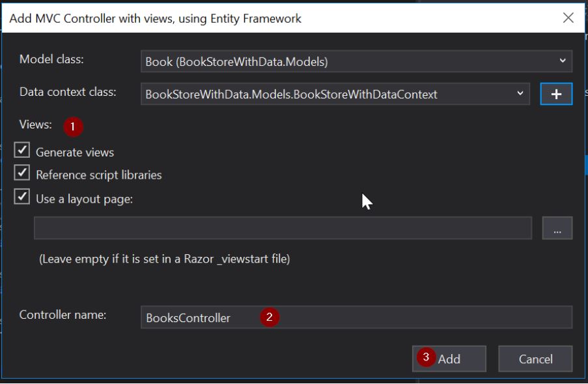
Task: Click the plus button to add data context
Action: pos(556,94)
